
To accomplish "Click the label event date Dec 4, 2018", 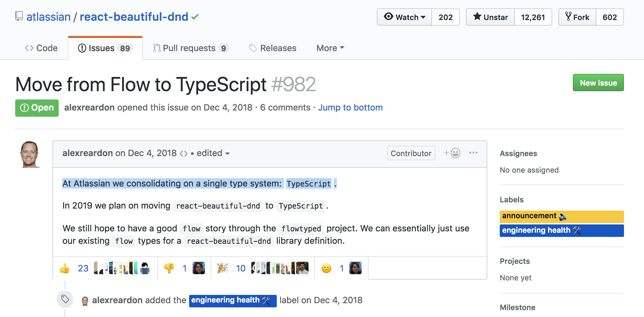I will [338, 300].
